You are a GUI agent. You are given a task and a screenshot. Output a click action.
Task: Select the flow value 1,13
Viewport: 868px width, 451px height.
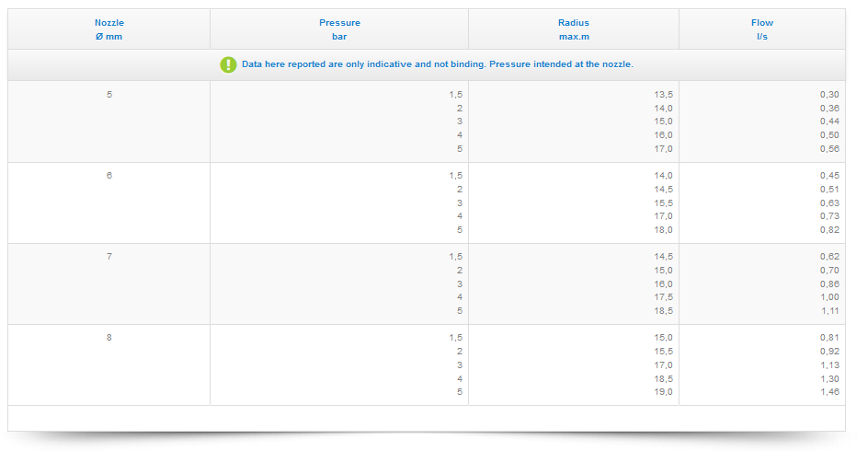[x=829, y=365]
